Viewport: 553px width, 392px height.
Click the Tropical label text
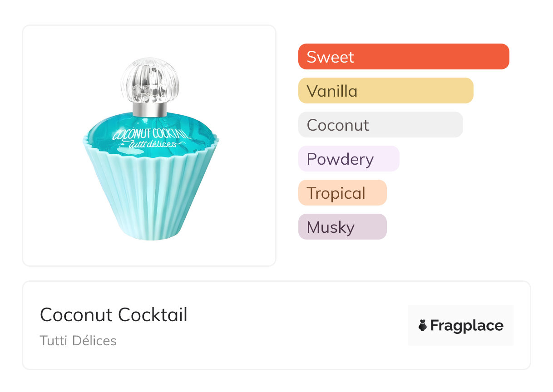point(336,193)
